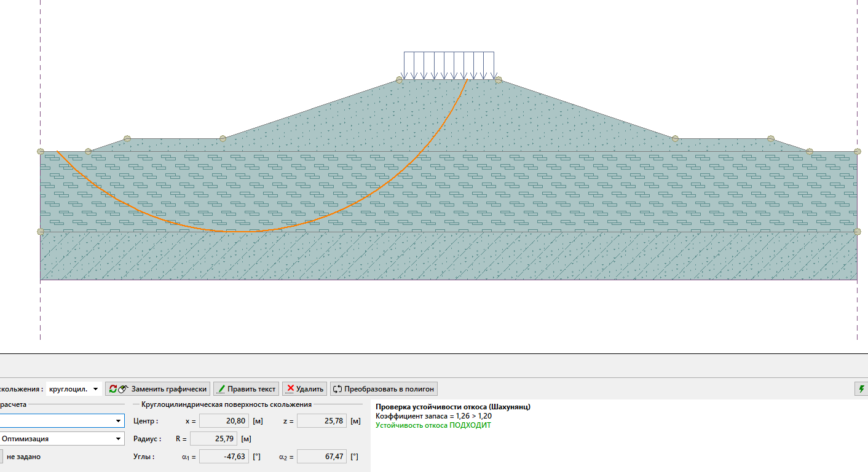Click the center x field showing 20,80
Screen dimensions: 868x472
pos(224,421)
